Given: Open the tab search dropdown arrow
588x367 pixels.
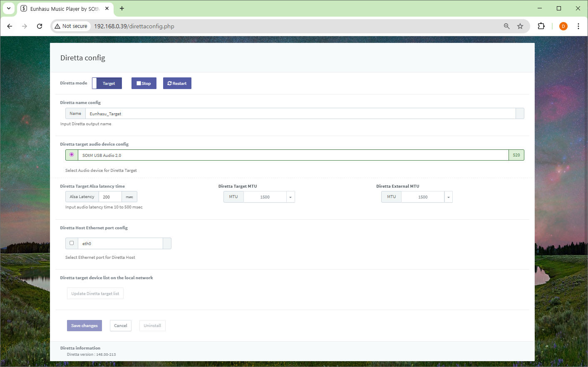Looking at the screenshot, I should [8, 8].
